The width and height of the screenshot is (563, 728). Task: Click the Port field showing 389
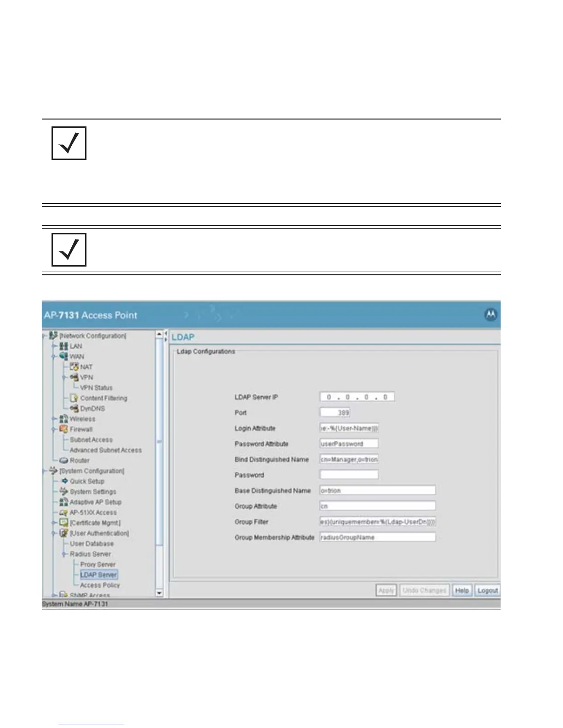pyautogui.click(x=335, y=413)
